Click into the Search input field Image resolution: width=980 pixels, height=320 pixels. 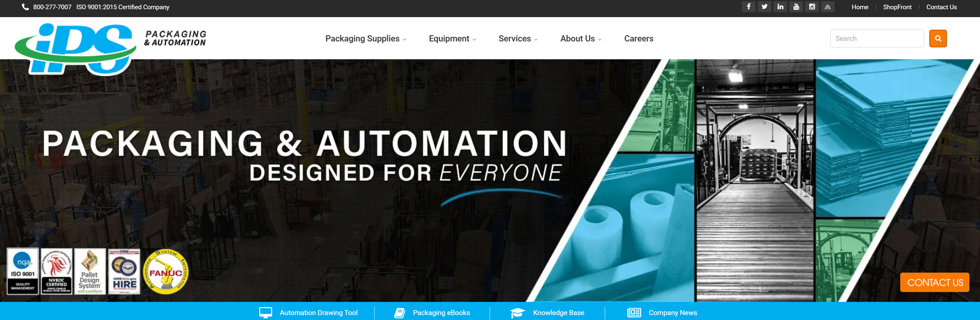click(x=876, y=39)
